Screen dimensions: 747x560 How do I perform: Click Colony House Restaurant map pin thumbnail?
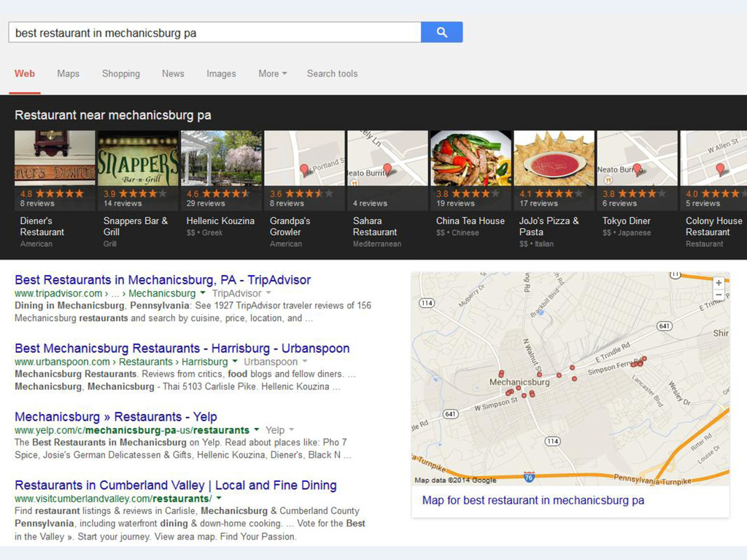tap(713, 158)
